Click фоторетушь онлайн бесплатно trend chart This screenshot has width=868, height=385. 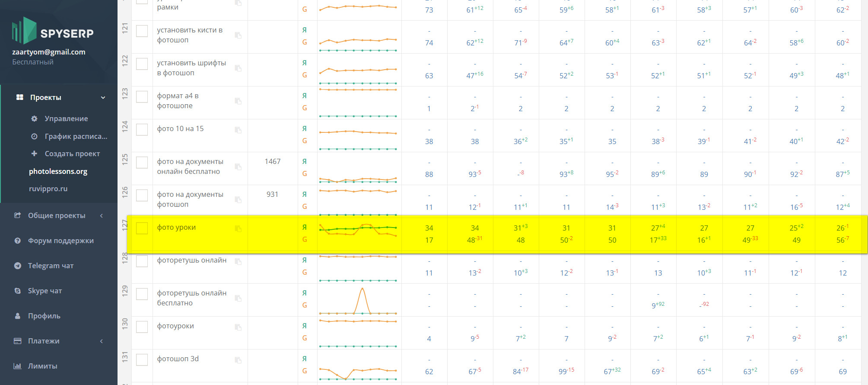[x=358, y=301]
